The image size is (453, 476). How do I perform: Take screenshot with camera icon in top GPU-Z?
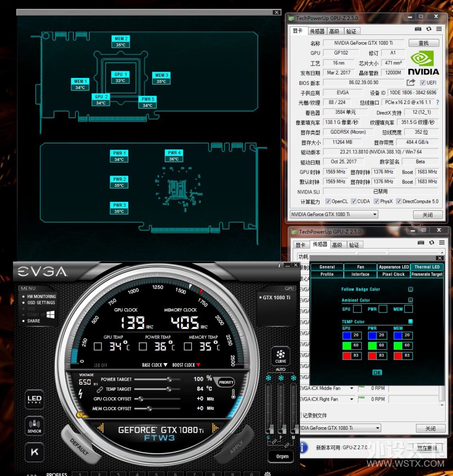click(418, 29)
